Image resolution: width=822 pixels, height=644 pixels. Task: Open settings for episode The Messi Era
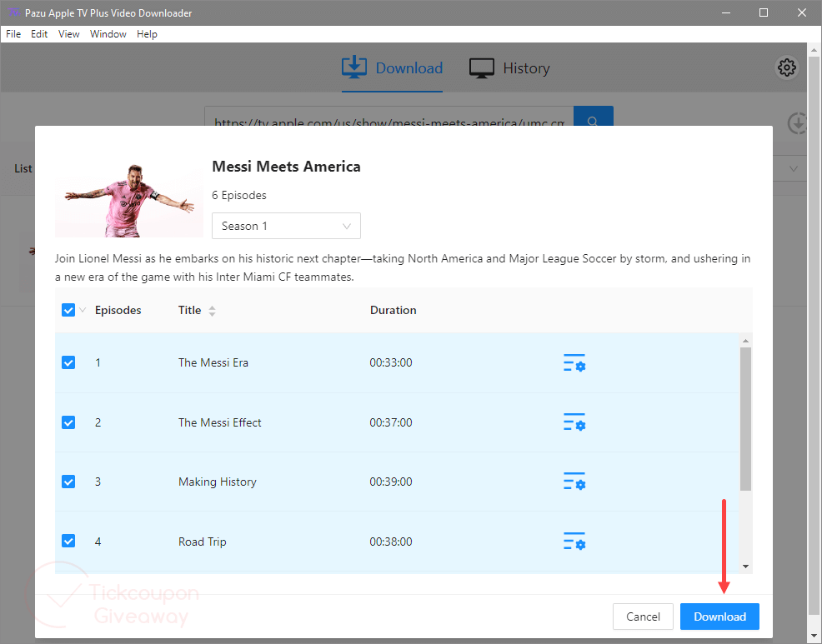[574, 362]
